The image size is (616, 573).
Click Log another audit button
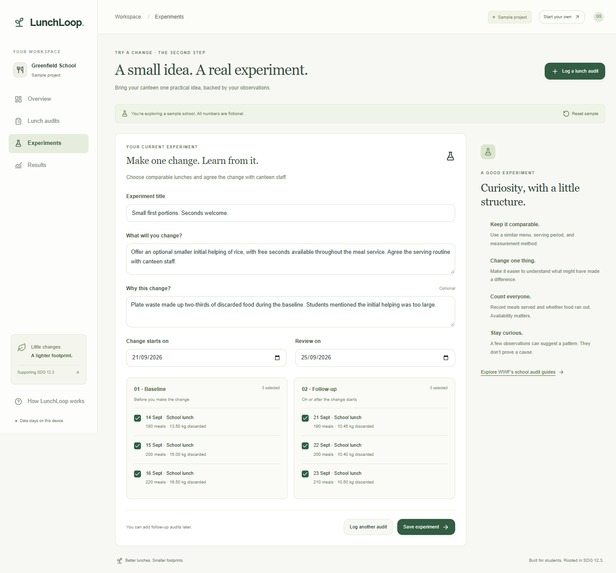pos(368,527)
